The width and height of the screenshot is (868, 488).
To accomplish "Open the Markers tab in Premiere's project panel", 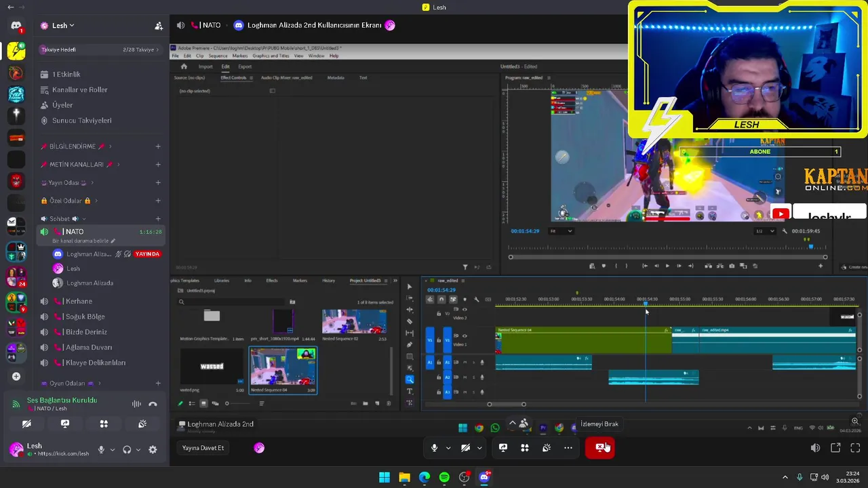I will pos(300,281).
